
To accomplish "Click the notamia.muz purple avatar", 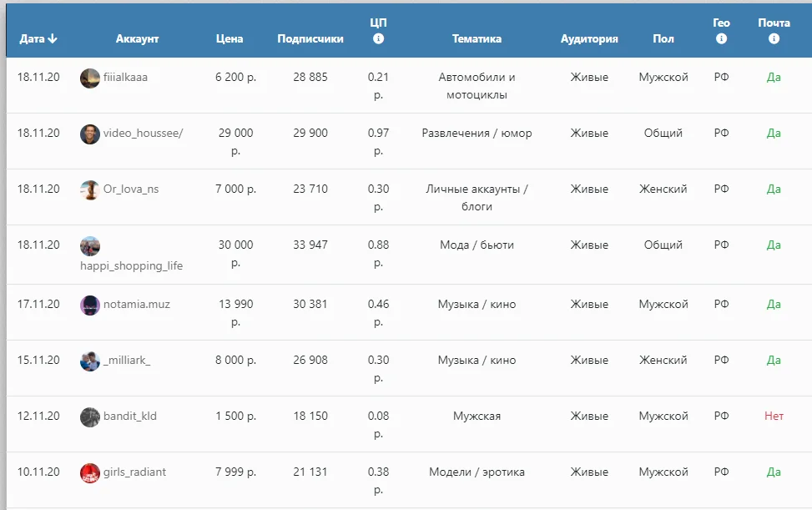I will click(x=90, y=305).
